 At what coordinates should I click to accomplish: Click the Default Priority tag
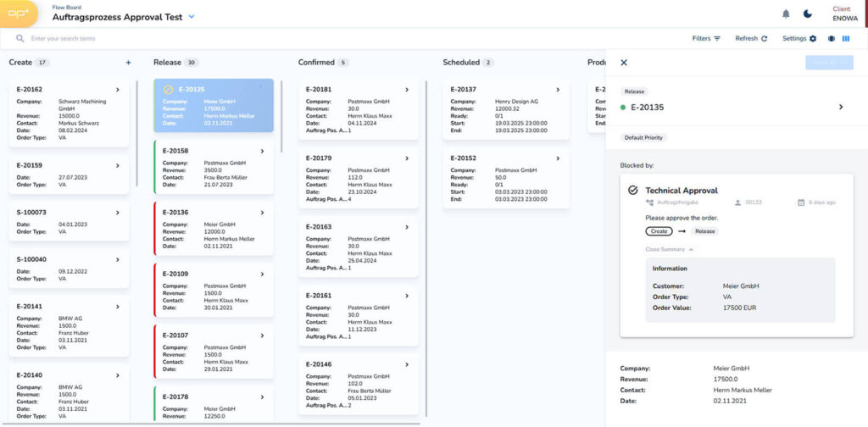[644, 137]
